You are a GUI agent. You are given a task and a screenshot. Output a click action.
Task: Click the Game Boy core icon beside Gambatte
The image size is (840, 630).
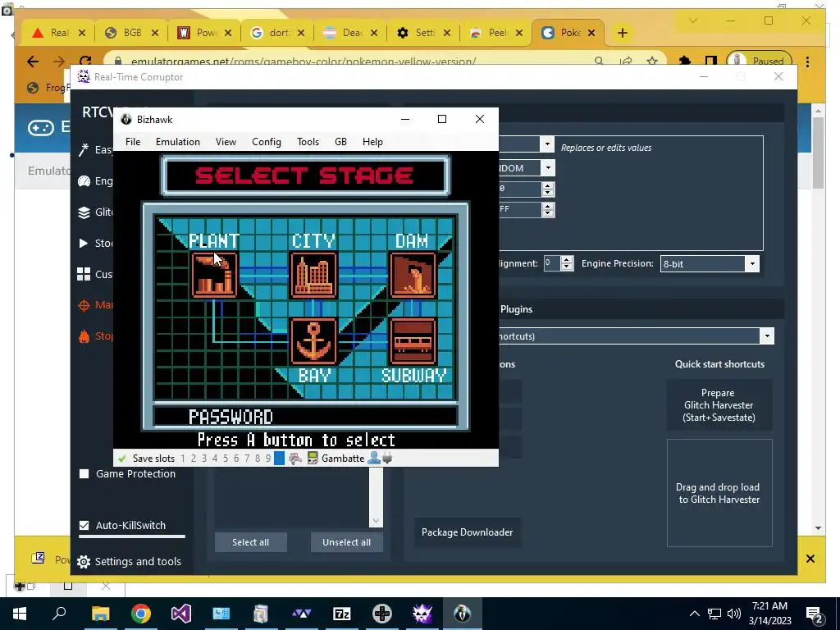(313, 458)
